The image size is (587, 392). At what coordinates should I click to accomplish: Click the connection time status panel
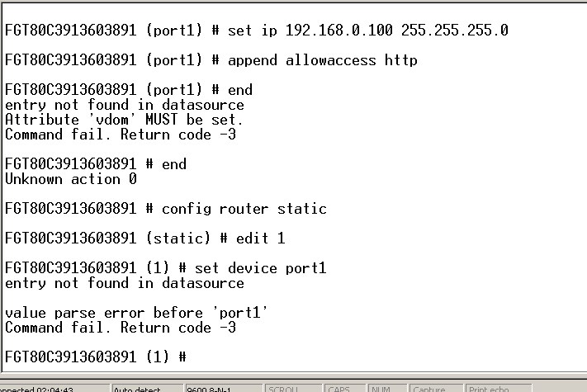coord(50,388)
